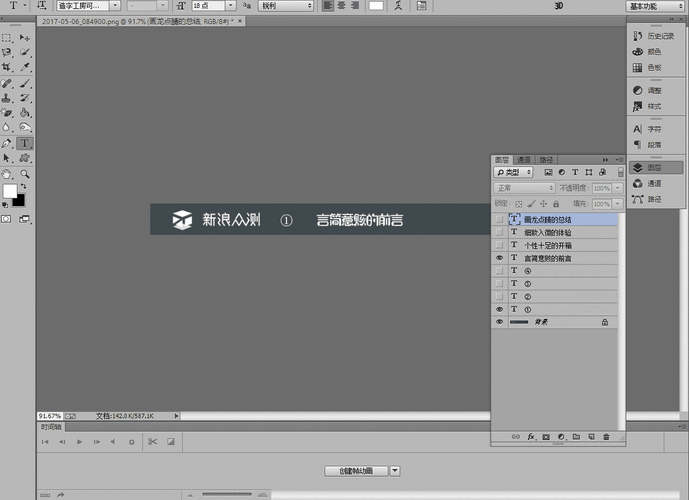This screenshot has height=500, width=689.
Task: Open anti-aliasing method dropdown 锐利
Action: 286,6
